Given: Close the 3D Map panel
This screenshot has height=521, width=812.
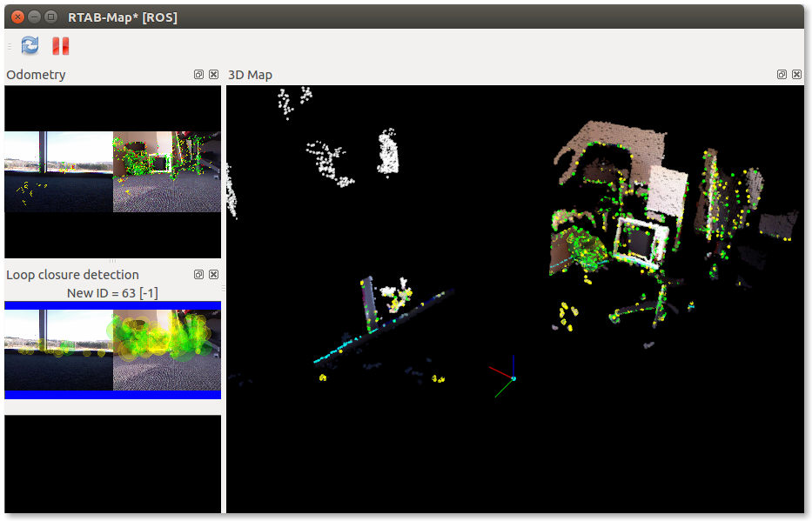Looking at the screenshot, I should 796,75.
